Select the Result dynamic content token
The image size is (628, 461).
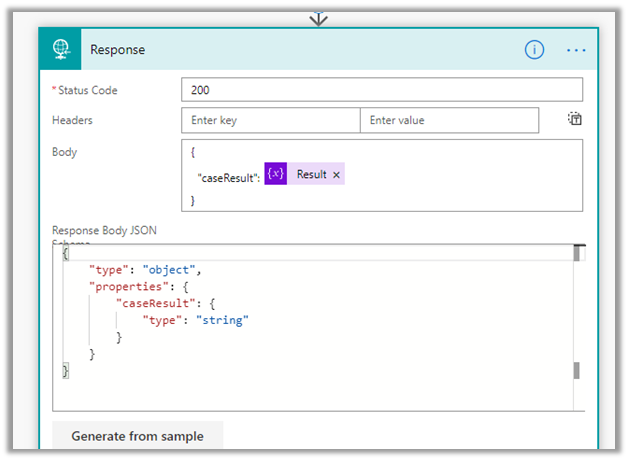[311, 175]
